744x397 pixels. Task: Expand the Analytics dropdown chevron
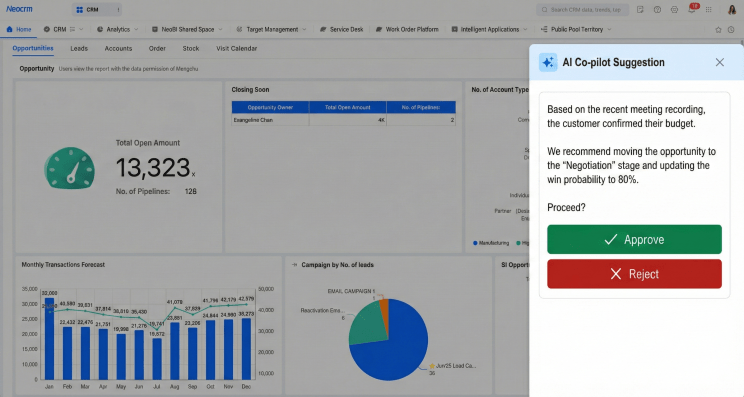coord(136,29)
